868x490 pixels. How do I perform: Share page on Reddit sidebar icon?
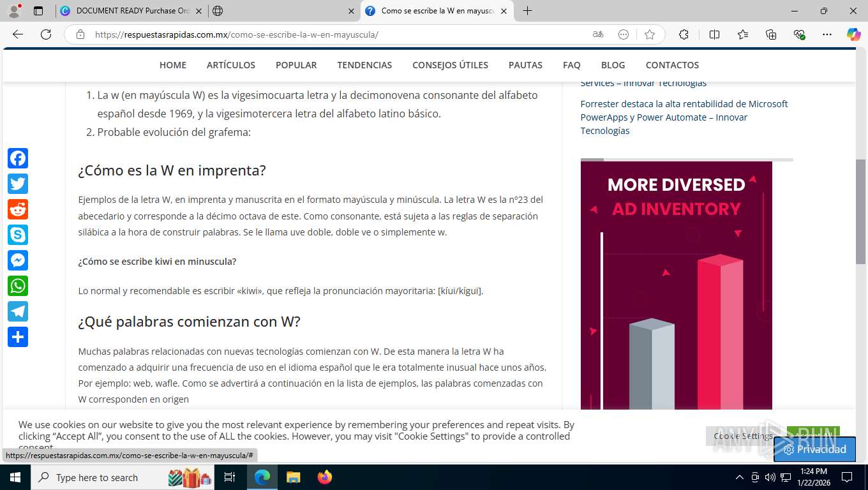point(18,209)
